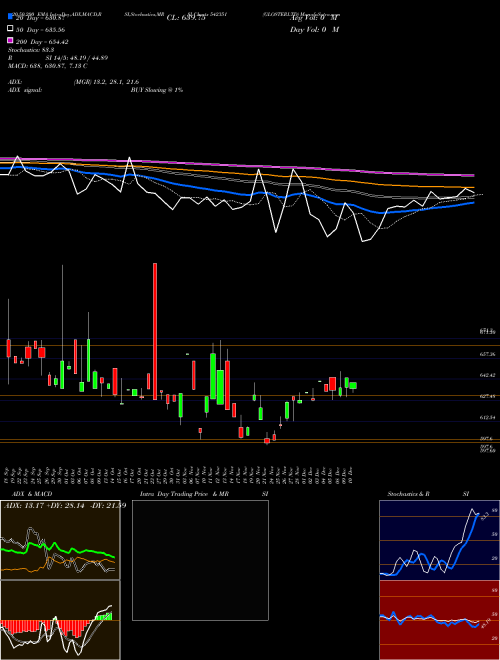Click the 'MACD: 638, 639.87, 7.13 C' line

click(x=48, y=66)
